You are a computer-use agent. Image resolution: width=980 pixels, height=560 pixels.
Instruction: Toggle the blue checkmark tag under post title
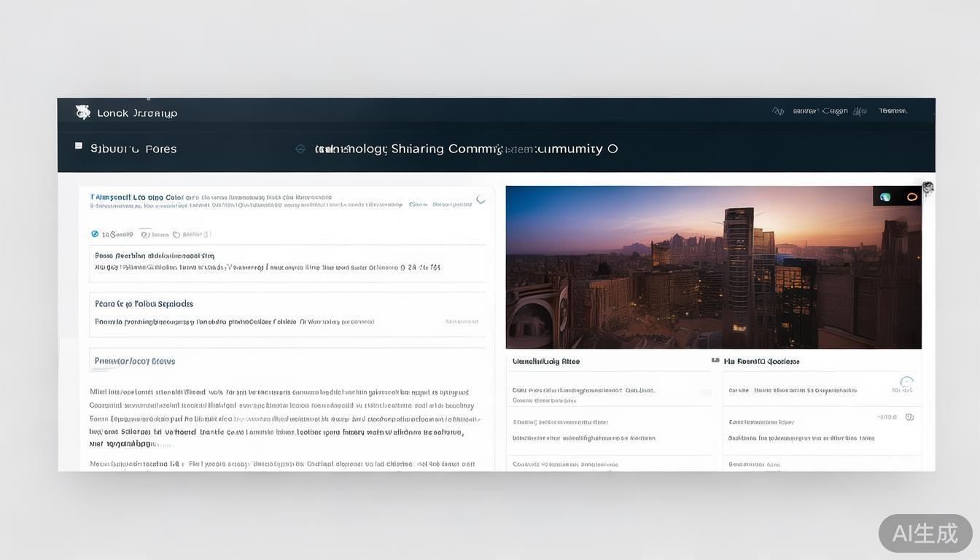(95, 234)
